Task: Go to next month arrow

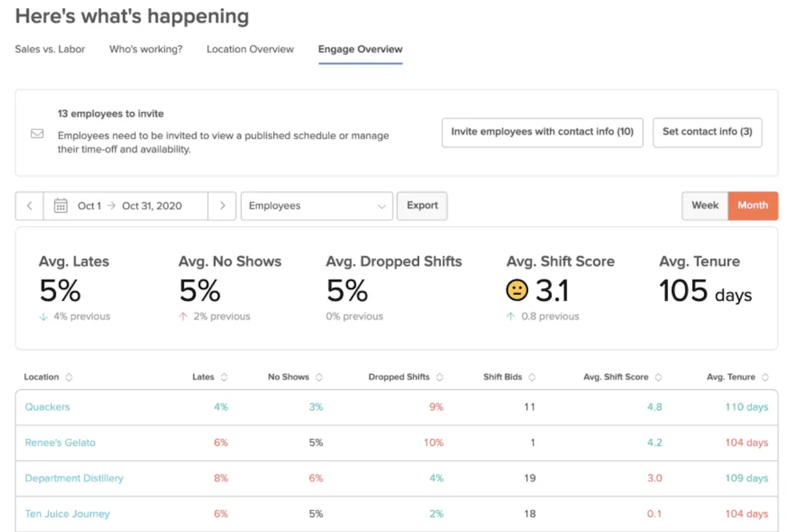Action: (x=222, y=206)
